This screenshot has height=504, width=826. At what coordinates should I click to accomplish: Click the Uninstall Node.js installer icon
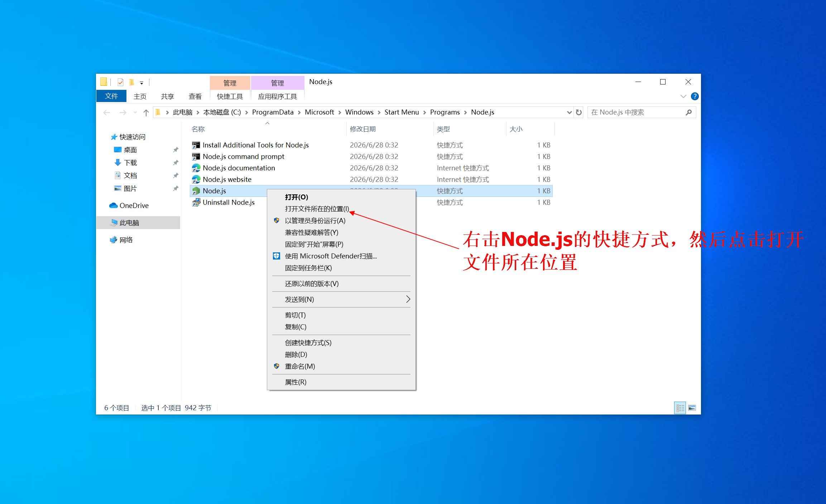click(x=196, y=202)
